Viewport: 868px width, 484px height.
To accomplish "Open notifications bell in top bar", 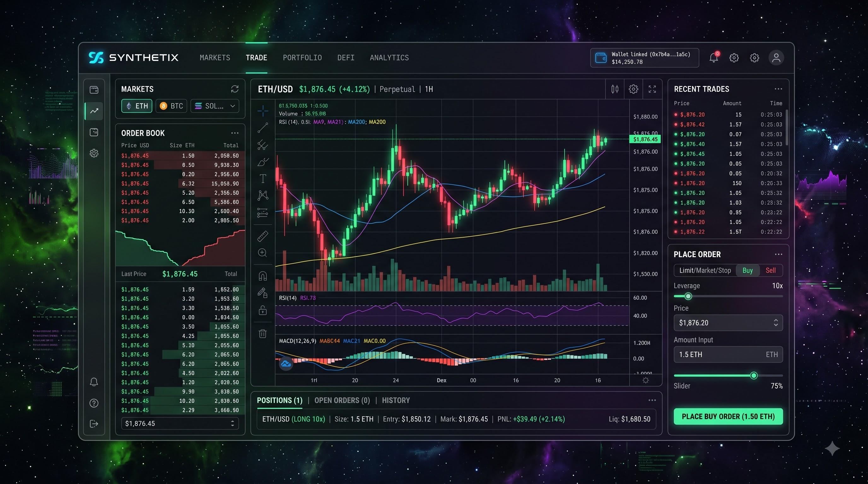I will click(713, 58).
